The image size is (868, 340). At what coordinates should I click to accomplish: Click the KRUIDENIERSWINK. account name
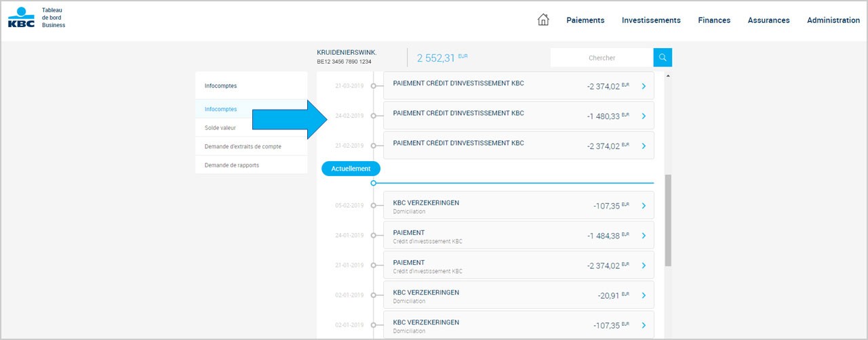347,52
